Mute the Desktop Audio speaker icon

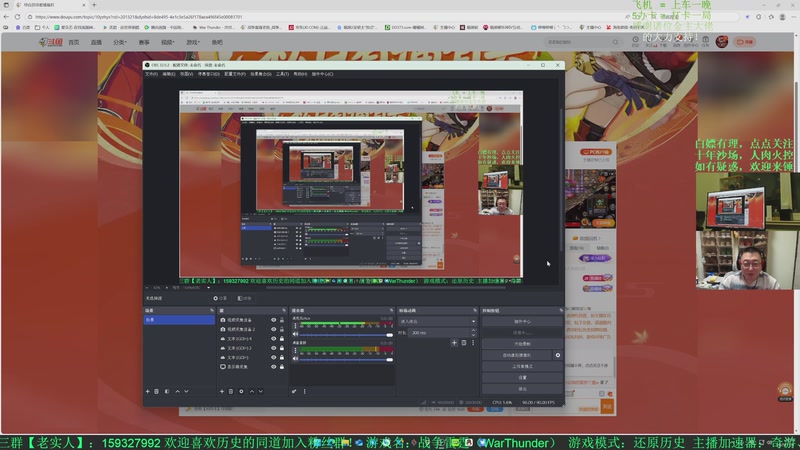click(x=295, y=359)
